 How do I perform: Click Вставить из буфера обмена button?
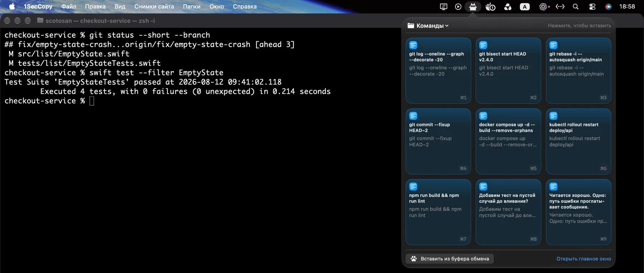[x=450, y=259]
